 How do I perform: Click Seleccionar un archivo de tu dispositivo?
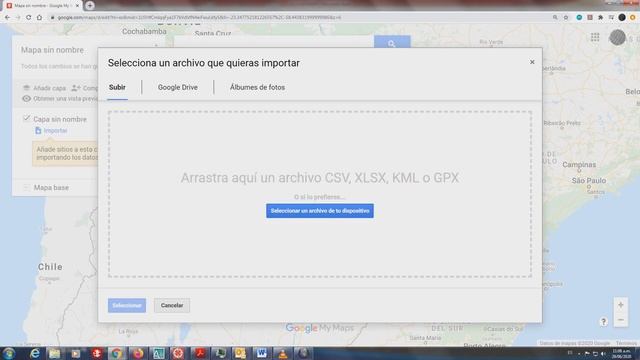(320, 211)
